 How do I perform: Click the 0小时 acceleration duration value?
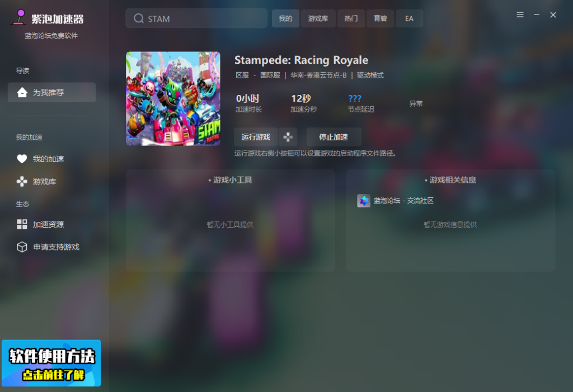pos(248,98)
